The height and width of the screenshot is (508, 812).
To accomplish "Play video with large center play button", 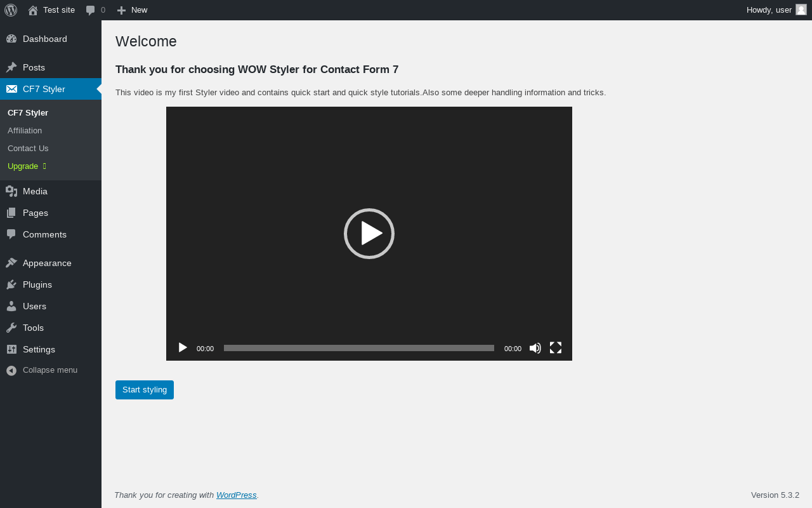I will [x=369, y=234].
